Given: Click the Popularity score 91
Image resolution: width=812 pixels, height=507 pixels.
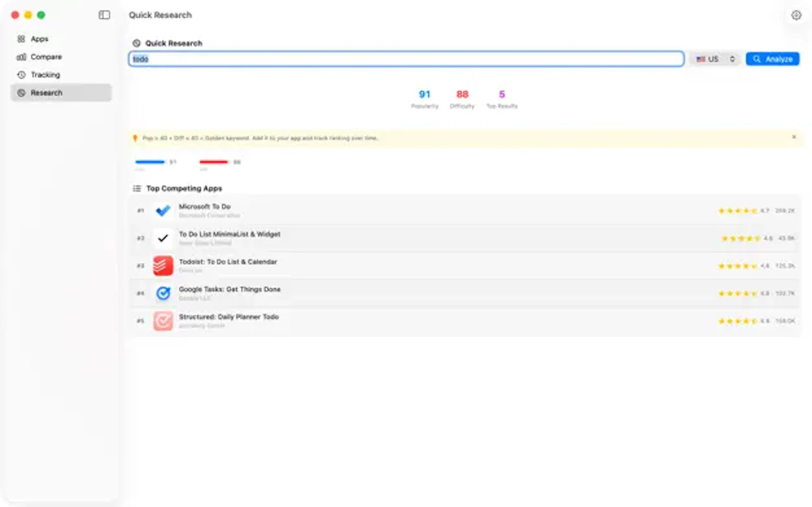Looking at the screenshot, I should click(x=424, y=94).
